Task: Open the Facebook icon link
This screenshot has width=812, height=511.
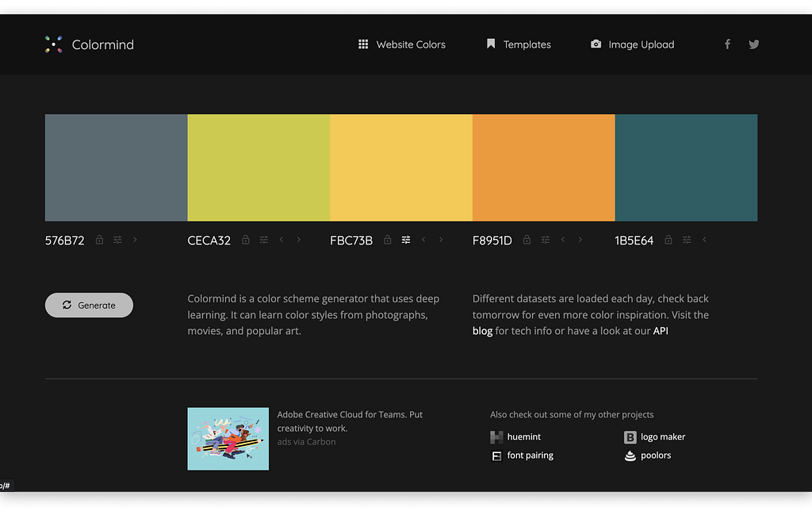Action: (727, 44)
